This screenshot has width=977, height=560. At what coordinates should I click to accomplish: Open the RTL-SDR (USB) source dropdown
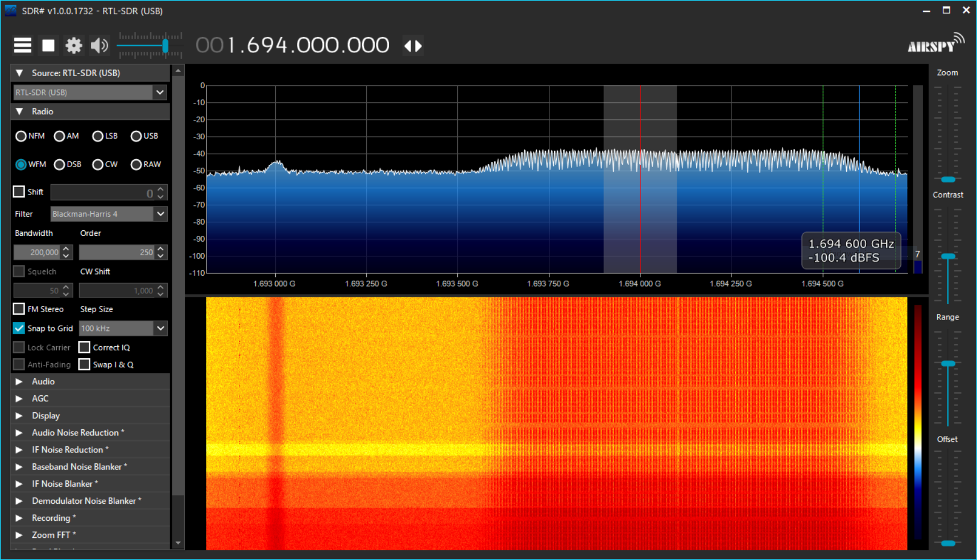[160, 92]
